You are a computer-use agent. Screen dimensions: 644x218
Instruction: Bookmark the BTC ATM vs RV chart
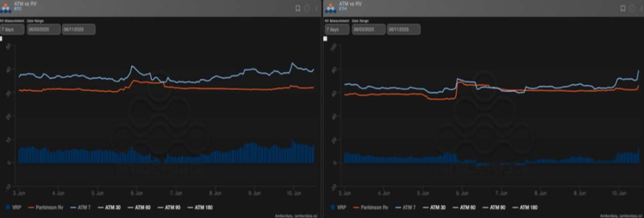pos(298,8)
